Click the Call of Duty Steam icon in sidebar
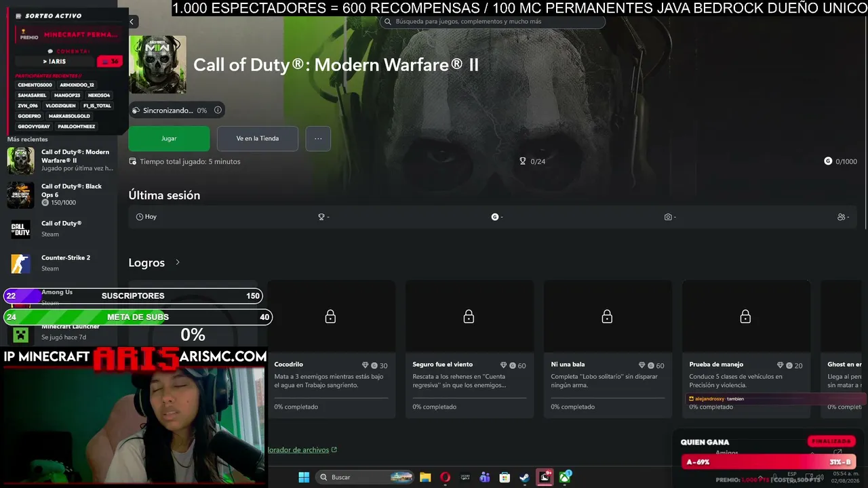The height and width of the screenshot is (488, 868). click(20, 229)
